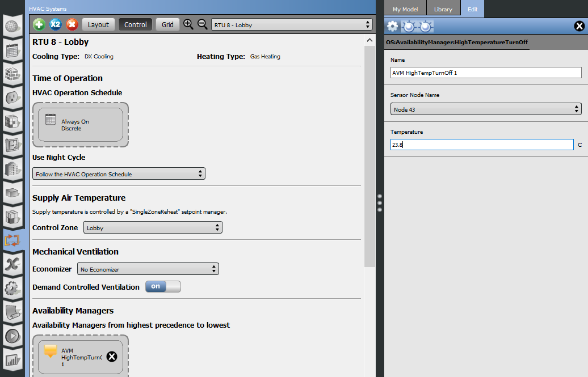
Task: Open the Measures scroll sidebar tab
Action: point(12,312)
